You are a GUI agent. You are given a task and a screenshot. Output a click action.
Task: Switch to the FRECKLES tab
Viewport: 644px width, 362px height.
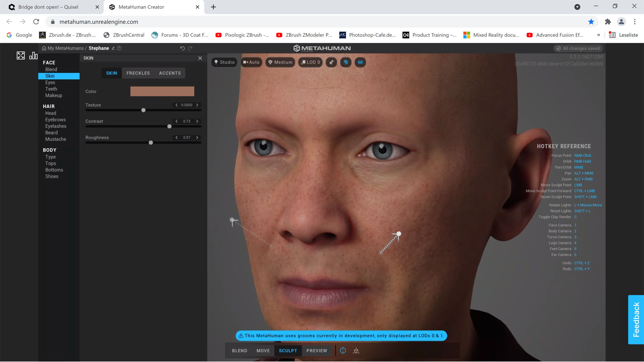coord(138,73)
